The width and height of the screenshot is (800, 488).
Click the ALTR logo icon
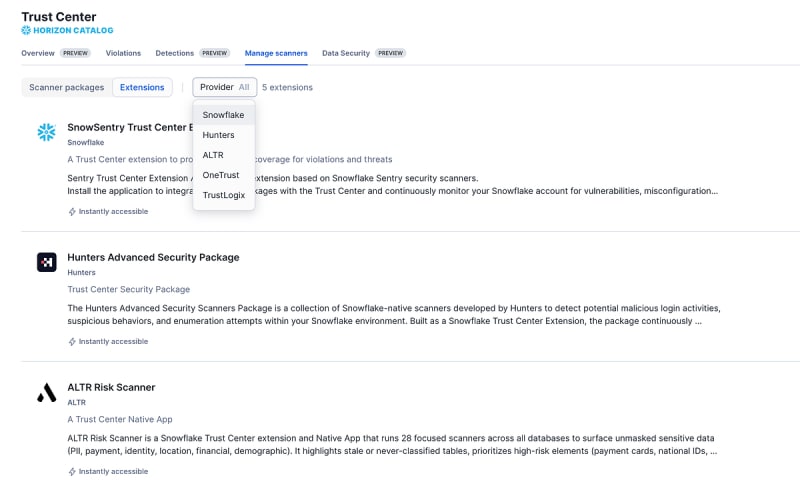pyautogui.click(x=46, y=393)
